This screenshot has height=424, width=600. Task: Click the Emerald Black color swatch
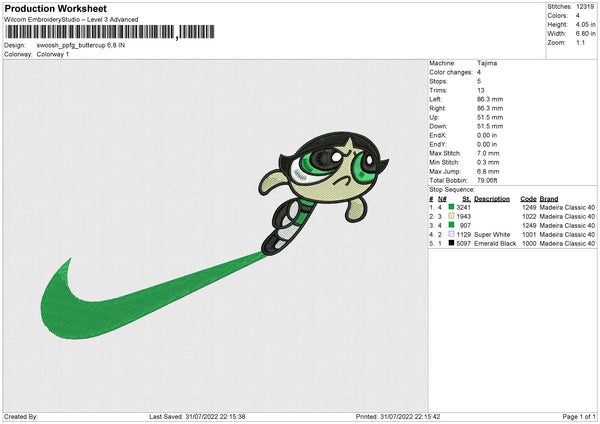point(451,243)
